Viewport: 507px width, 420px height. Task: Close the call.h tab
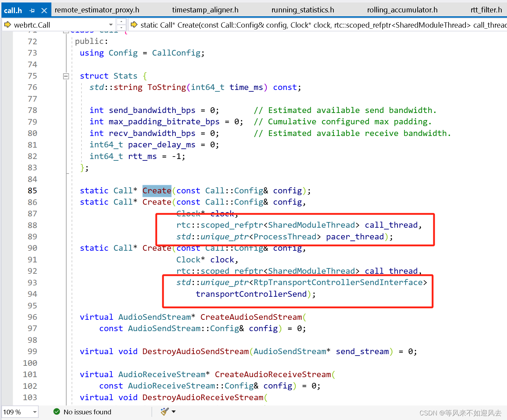(x=44, y=11)
